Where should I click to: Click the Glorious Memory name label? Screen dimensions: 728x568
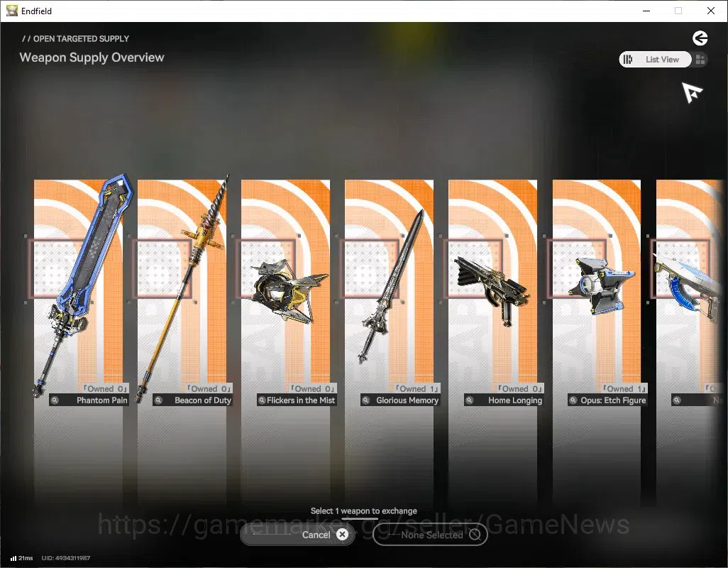coord(407,400)
